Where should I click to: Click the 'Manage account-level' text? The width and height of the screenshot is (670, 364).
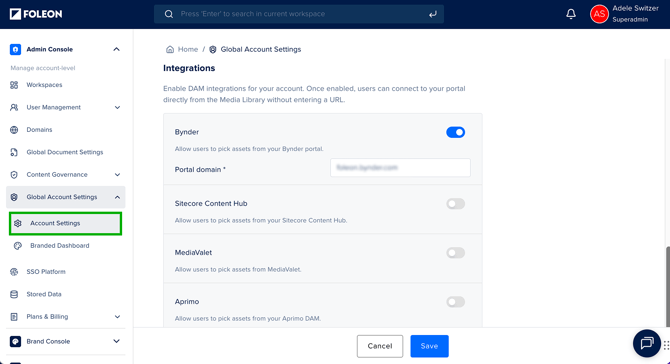coord(43,68)
